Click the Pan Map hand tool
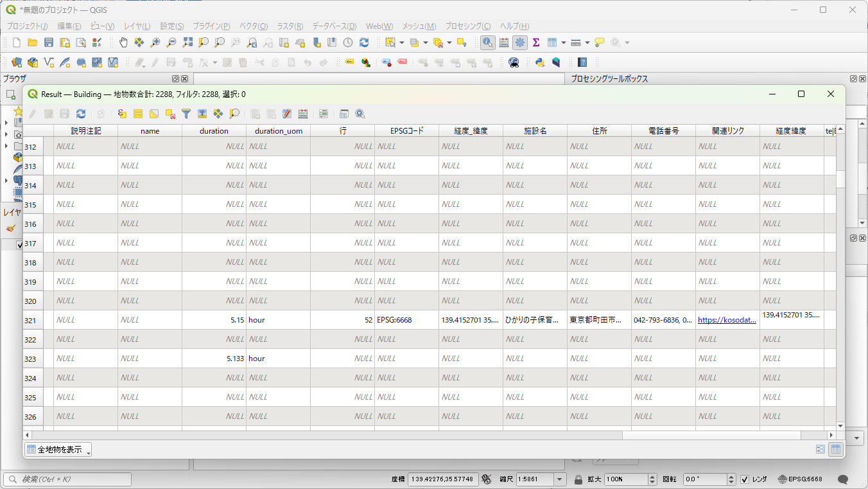868x489 pixels. pos(123,43)
